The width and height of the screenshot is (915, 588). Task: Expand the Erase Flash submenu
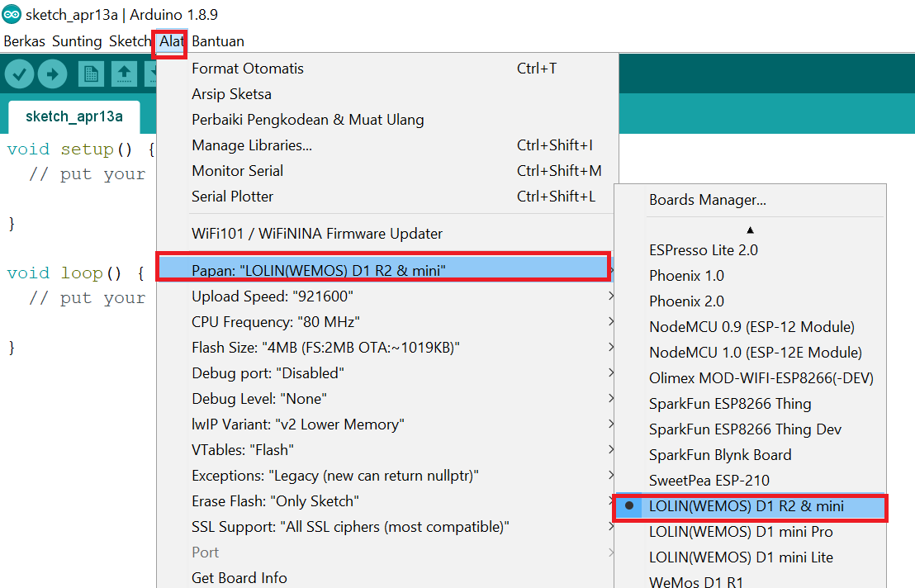pos(275,501)
